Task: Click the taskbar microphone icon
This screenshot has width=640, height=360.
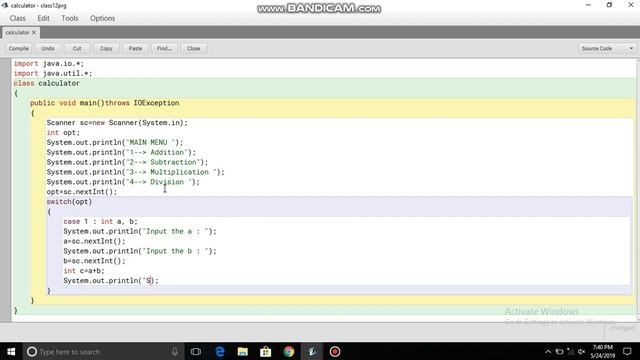Action: pos(175,351)
